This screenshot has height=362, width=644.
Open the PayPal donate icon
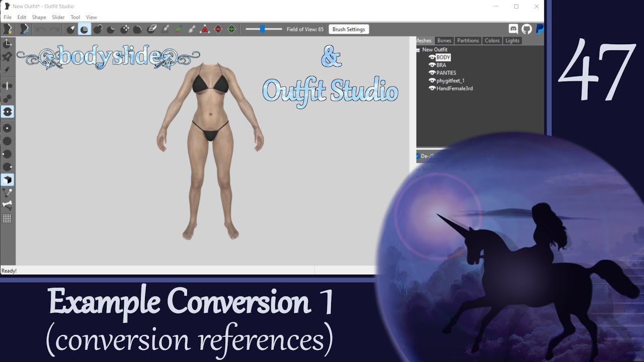point(539,29)
